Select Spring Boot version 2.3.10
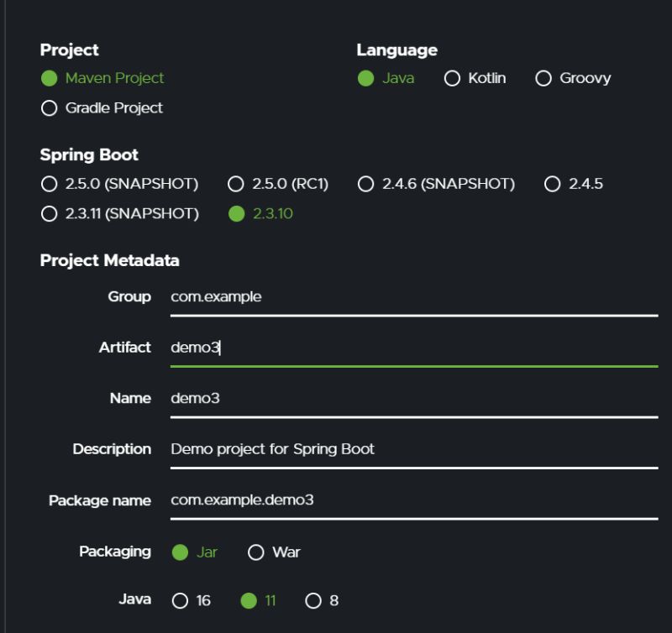672x633 pixels. pyautogui.click(x=236, y=214)
